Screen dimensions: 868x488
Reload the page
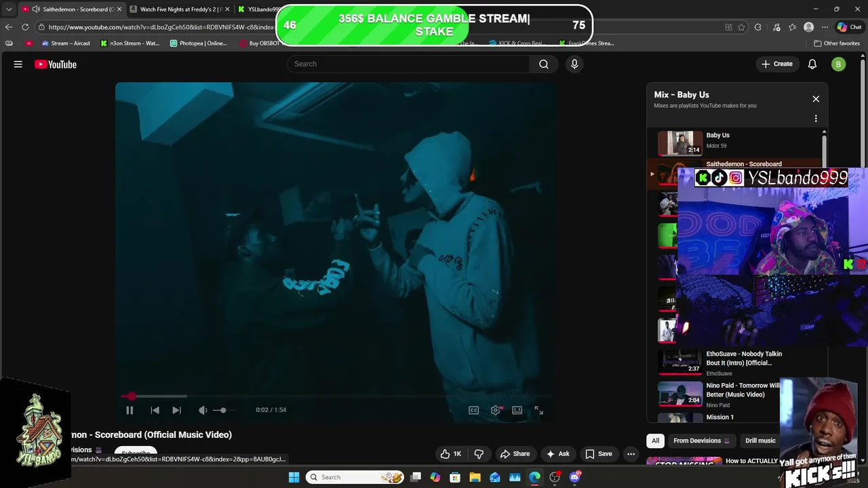[x=25, y=27]
